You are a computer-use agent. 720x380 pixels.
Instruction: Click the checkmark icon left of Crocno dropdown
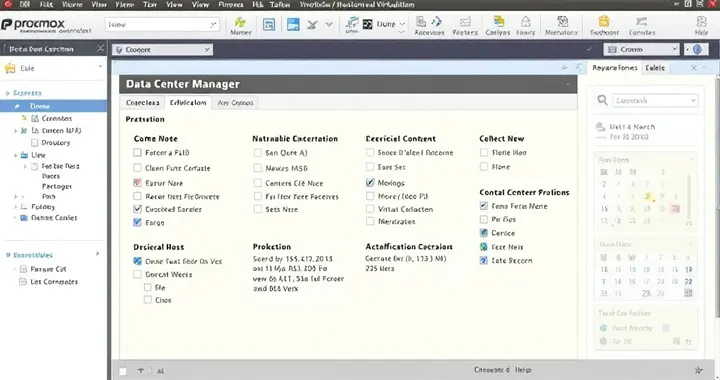[x=589, y=49]
